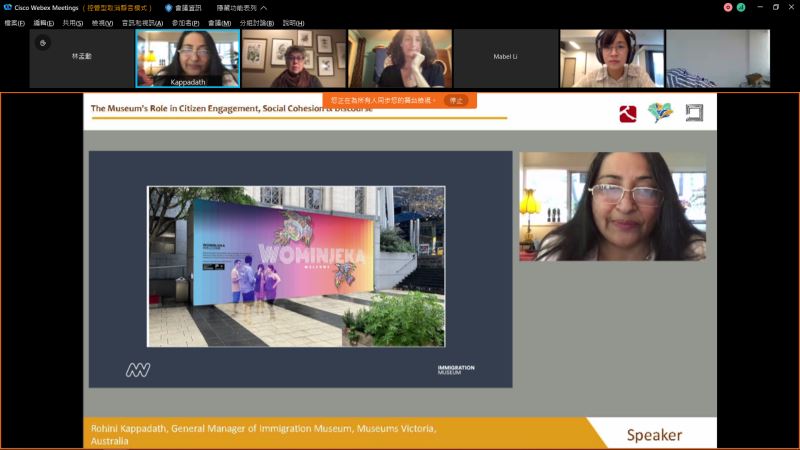Click the icon on 林孟勳's video tile
This screenshot has height=450, width=800.
[x=42, y=43]
